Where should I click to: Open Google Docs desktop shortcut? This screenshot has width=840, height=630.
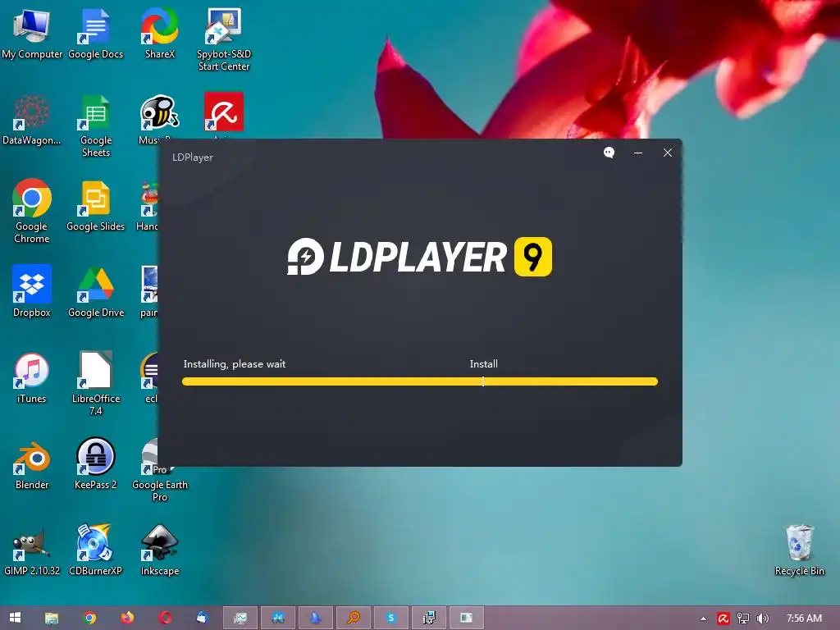click(x=95, y=34)
